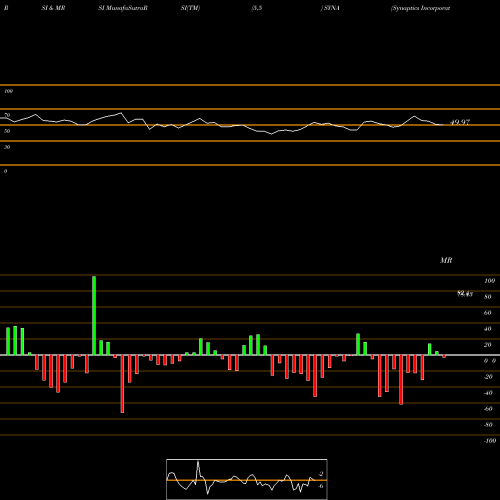Click the longest red MR bar
Viewport: 500px width, 500px height.
122,384
